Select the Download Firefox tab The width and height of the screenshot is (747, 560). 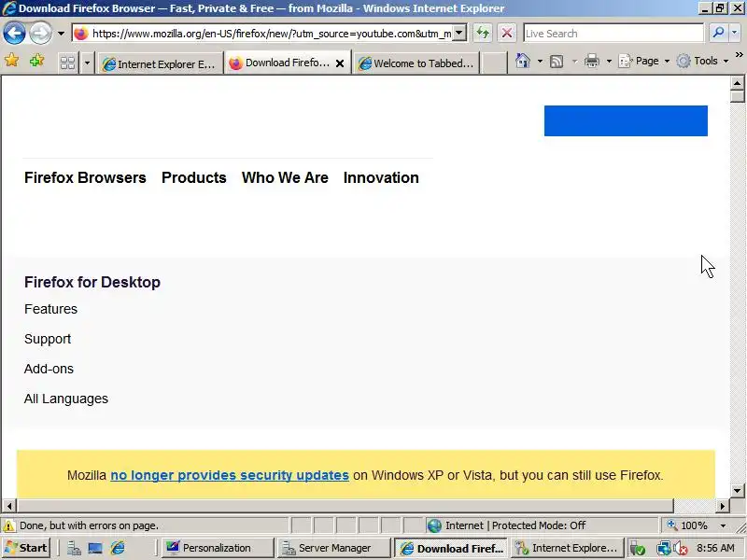[280, 63]
